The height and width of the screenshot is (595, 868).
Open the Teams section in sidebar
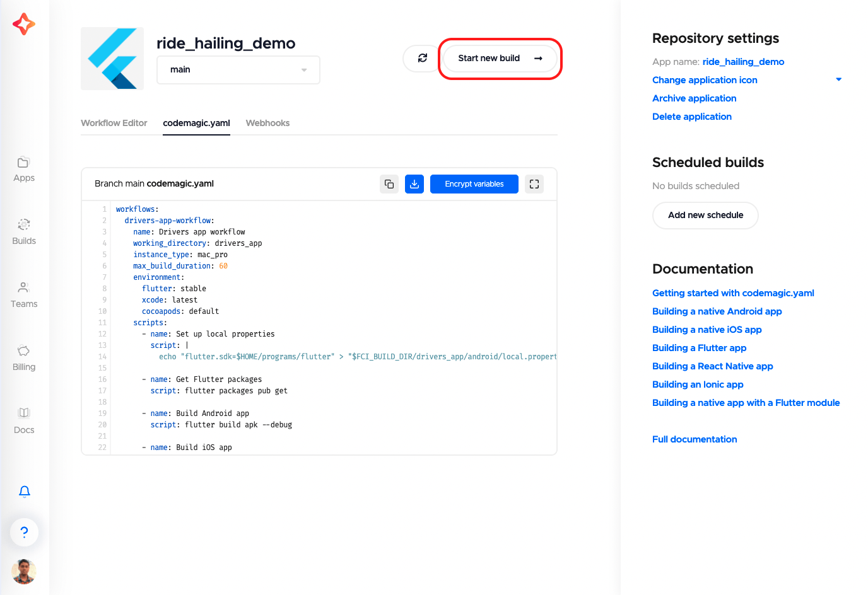[24, 295]
